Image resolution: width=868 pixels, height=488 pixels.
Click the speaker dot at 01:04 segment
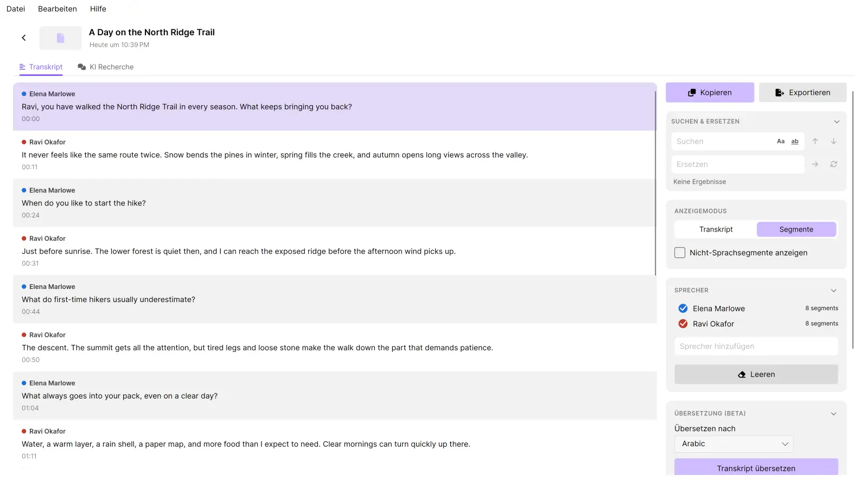pyautogui.click(x=24, y=383)
